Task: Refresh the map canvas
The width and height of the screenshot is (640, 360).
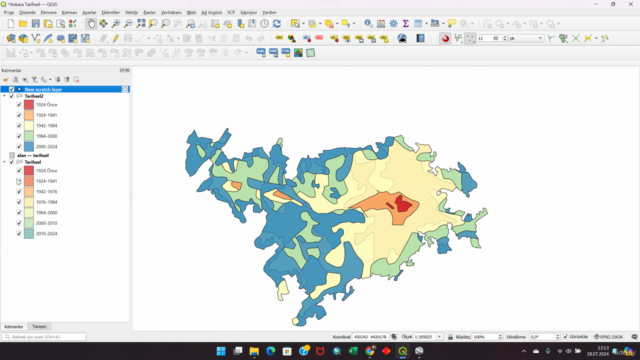Action: click(x=277, y=24)
